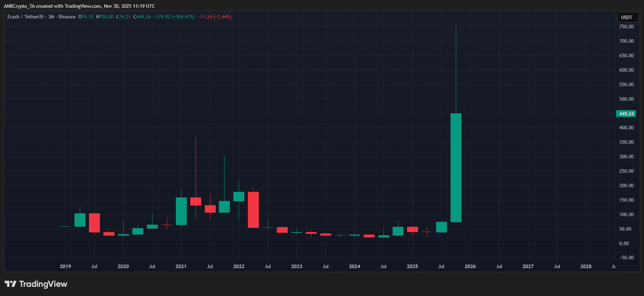Click the 400.00 price axis label

626,128
